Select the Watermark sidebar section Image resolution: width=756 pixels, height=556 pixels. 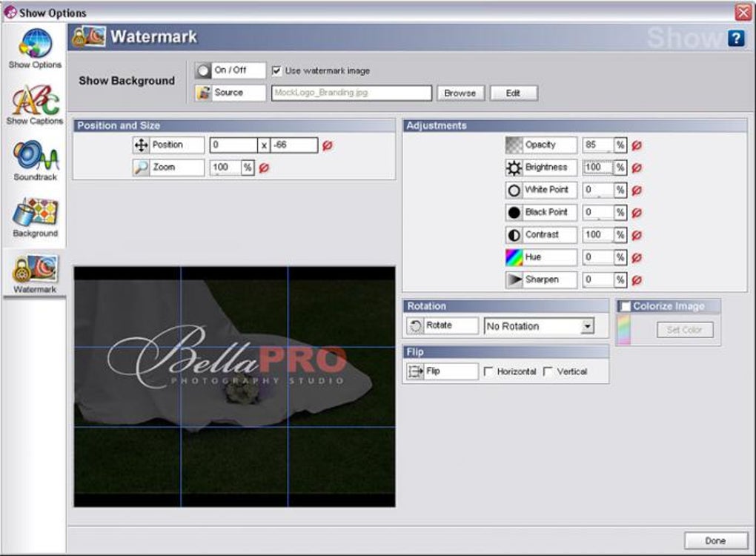[x=35, y=274]
